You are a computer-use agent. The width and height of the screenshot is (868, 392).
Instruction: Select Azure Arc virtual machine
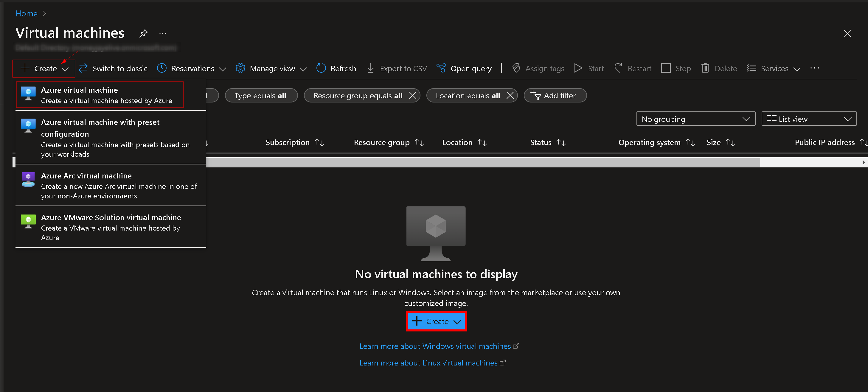tap(111, 185)
